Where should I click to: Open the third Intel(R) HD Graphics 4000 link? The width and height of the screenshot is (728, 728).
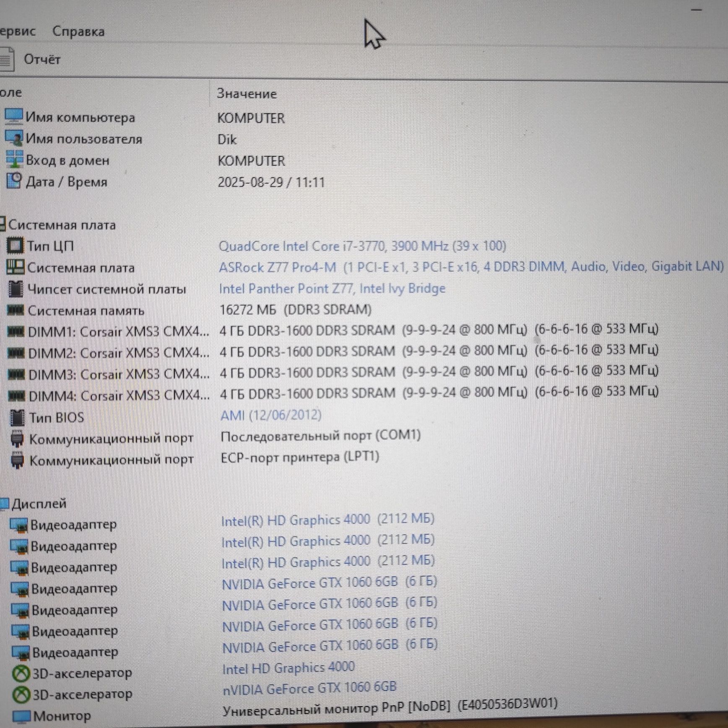[328, 562]
